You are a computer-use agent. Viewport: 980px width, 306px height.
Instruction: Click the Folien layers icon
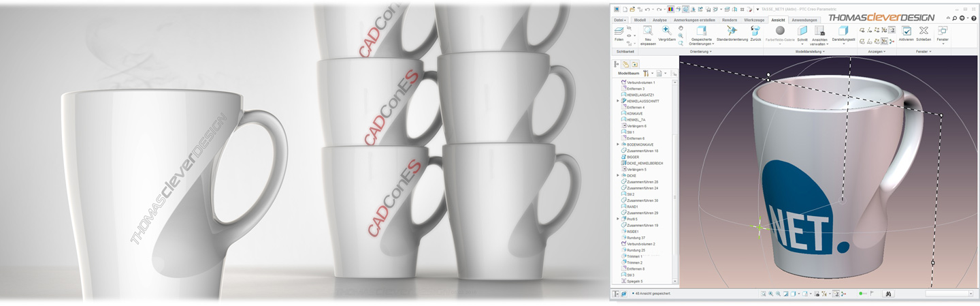tap(619, 31)
